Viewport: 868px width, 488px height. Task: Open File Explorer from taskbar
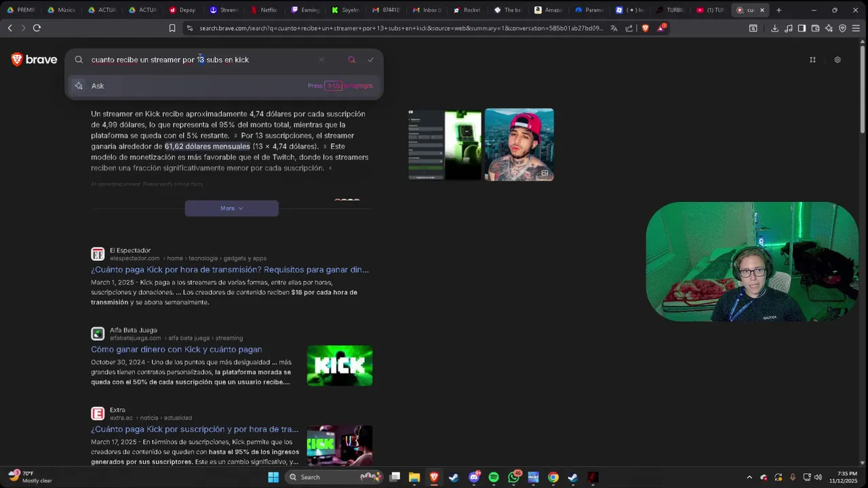(x=414, y=477)
